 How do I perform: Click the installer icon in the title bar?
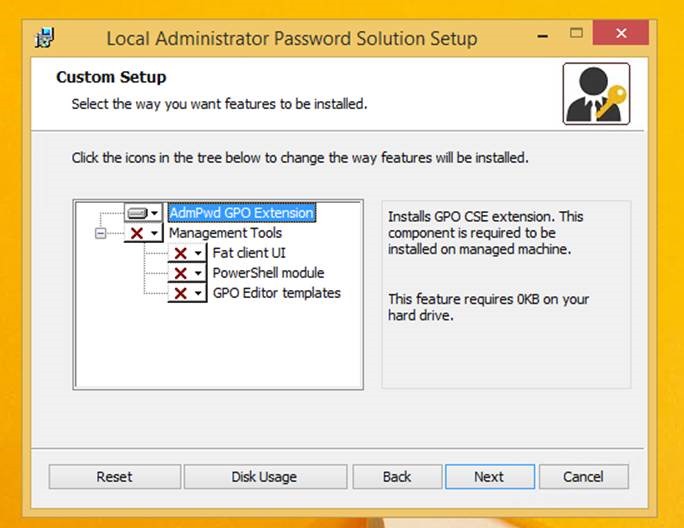[x=44, y=38]
